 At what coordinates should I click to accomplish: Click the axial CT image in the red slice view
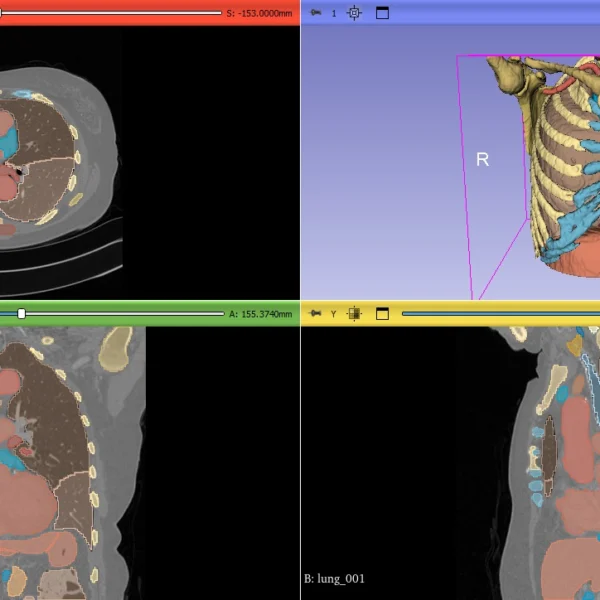pyautogui.click(x=61, y=161)
